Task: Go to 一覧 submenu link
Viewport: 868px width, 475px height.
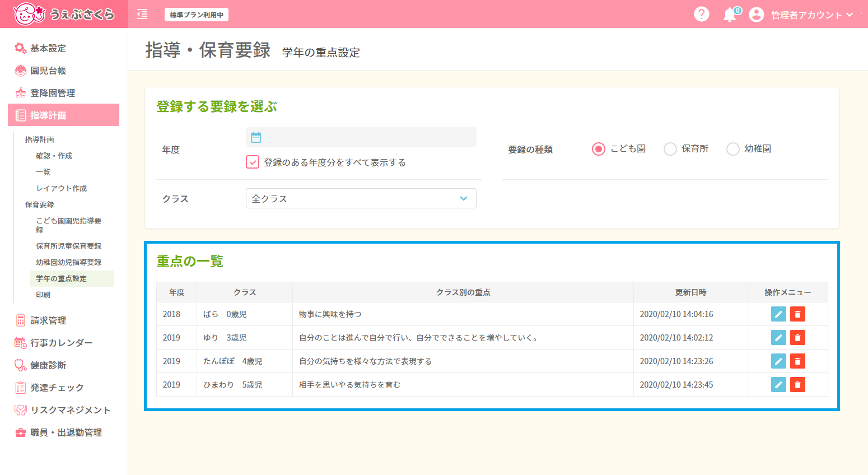Action: pos(43,172)
